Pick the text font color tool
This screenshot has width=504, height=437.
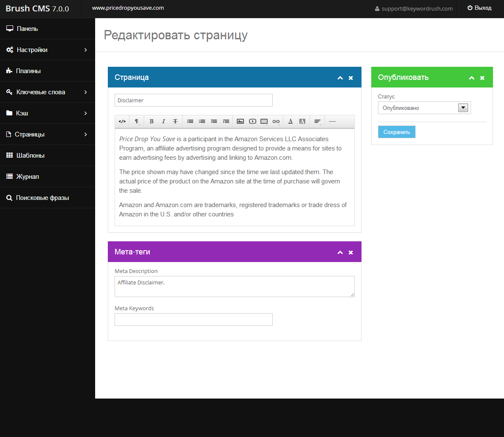click(290, 122)
